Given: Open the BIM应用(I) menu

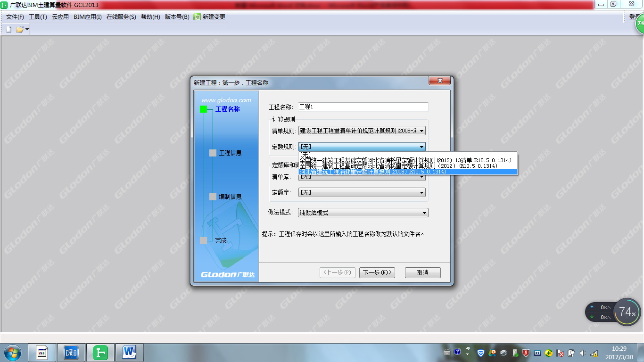Looking at the screenshot, I should coord(88,16).
